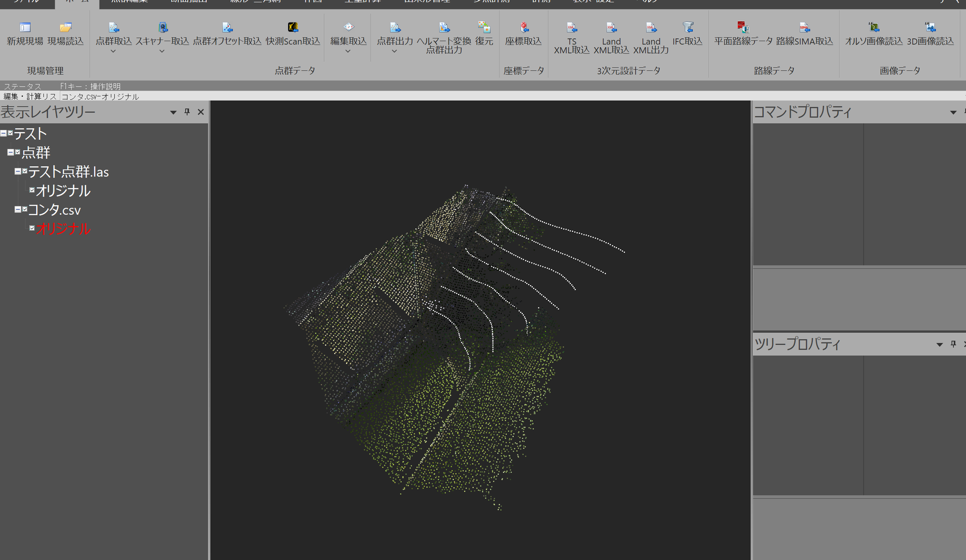
Task: Export LandXML with Land XML出力
Action: click(x=651, y=38)
